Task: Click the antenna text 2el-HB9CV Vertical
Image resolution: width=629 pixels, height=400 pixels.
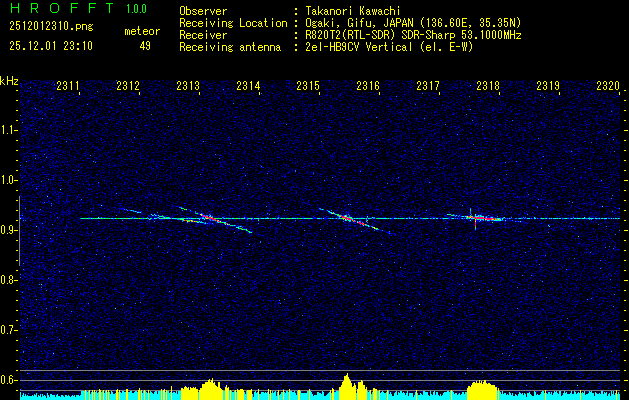Action: coord(389,47)
